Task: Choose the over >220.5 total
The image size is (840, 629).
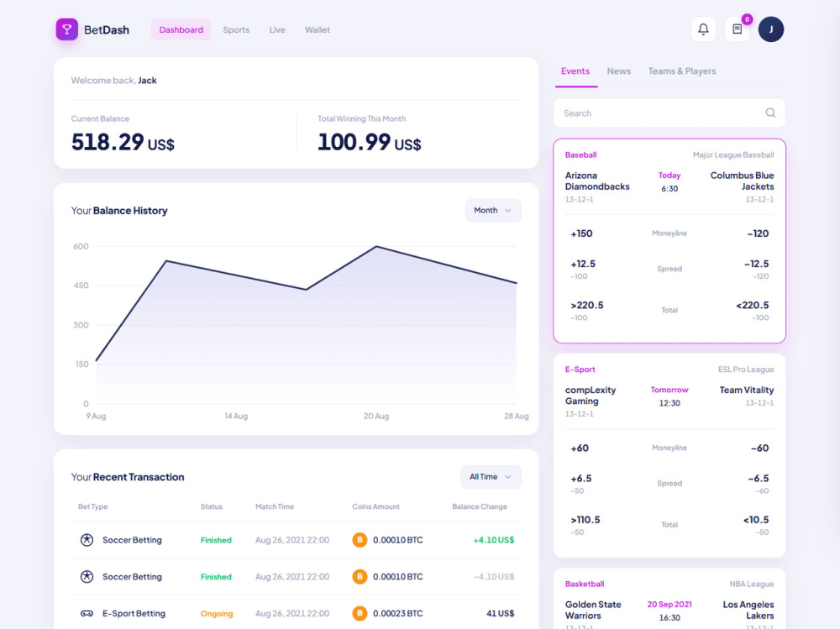Action: click(586, 310)
